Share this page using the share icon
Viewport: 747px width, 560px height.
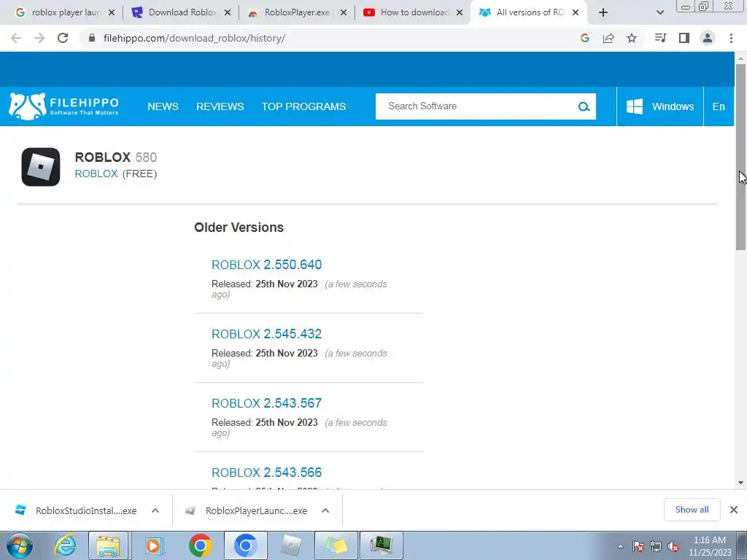[x=608, y=38]
